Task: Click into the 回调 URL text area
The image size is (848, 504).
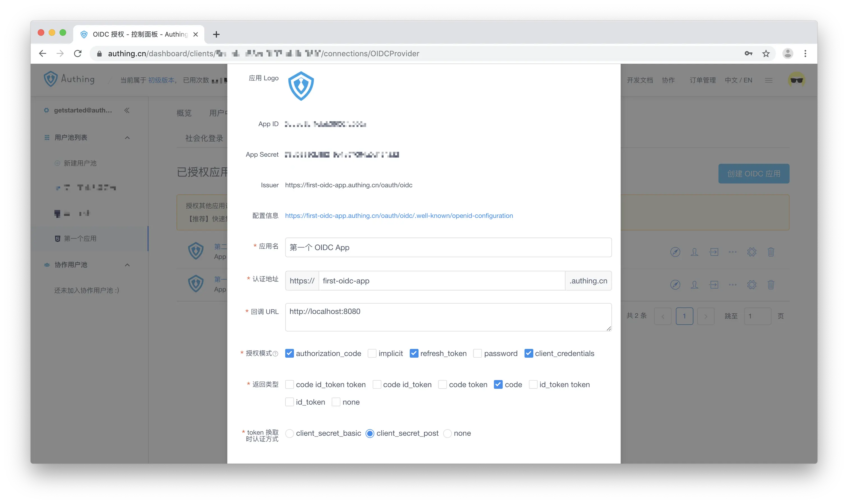Action: 448,317
